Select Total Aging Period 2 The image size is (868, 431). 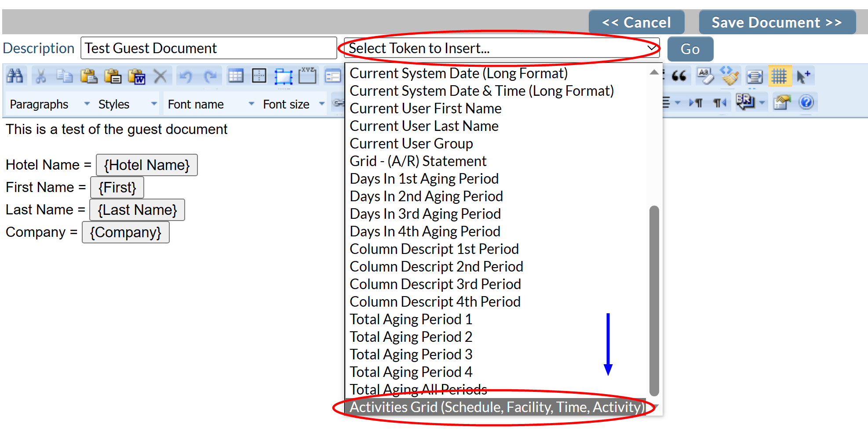[496, 337]
